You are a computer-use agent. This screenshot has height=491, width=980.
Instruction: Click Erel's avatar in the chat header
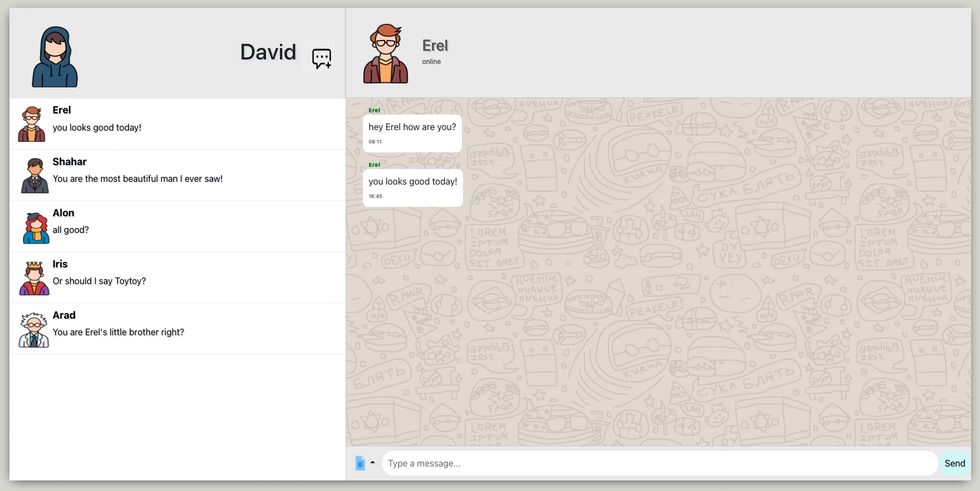[x=385, y=53]
